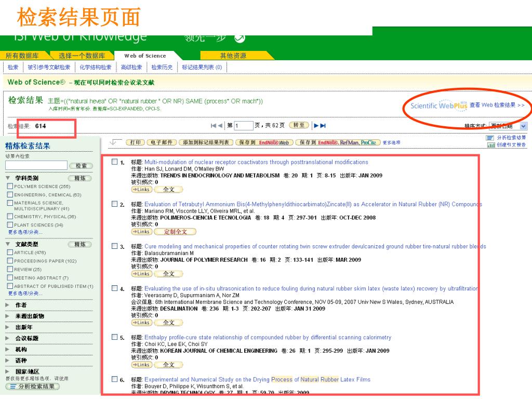532x399 pixels.
Task: Click Scientific WebPlus logo link
Action: click(x=438, y=105)
